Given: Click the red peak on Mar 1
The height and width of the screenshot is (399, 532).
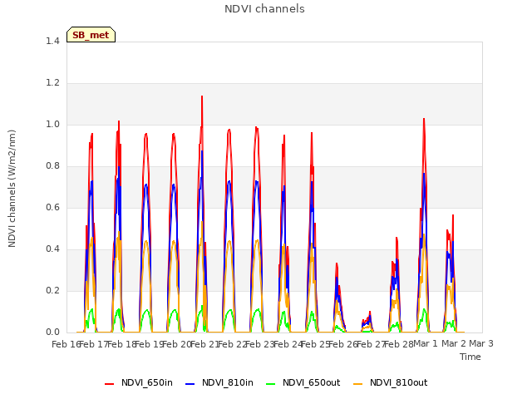Looking at the screenshot, I should pyautogui.click(x=424, y=119).
